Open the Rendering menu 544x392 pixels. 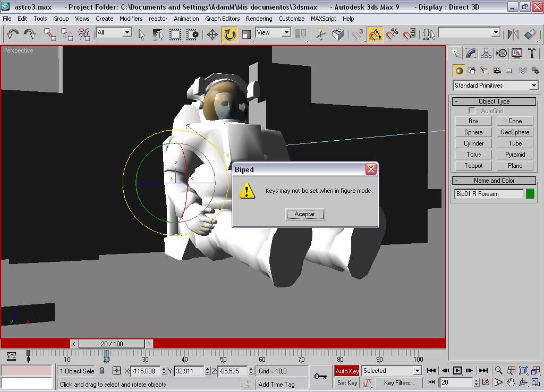coord(259,19)
